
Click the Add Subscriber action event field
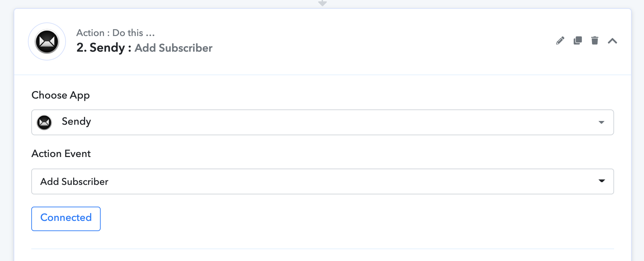click(322, 181)
